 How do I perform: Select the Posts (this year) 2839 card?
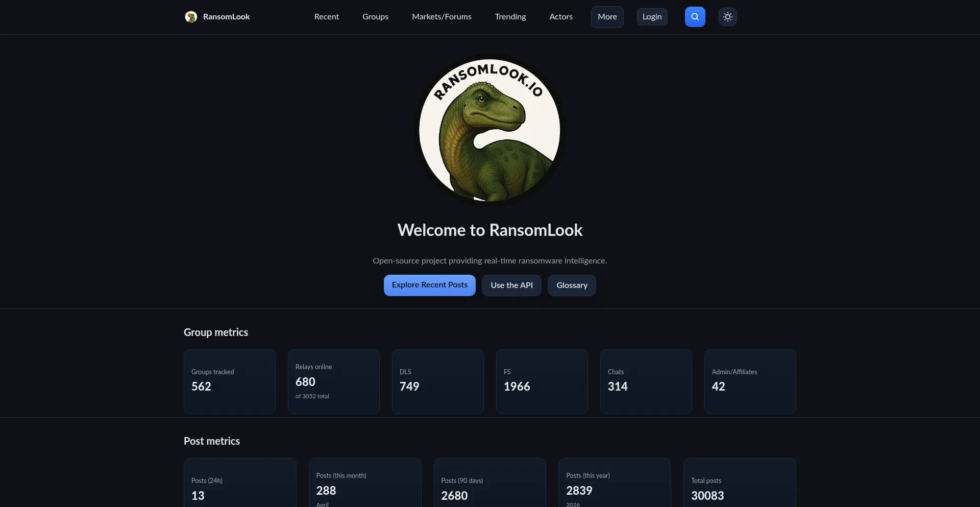tap(615, 483)
